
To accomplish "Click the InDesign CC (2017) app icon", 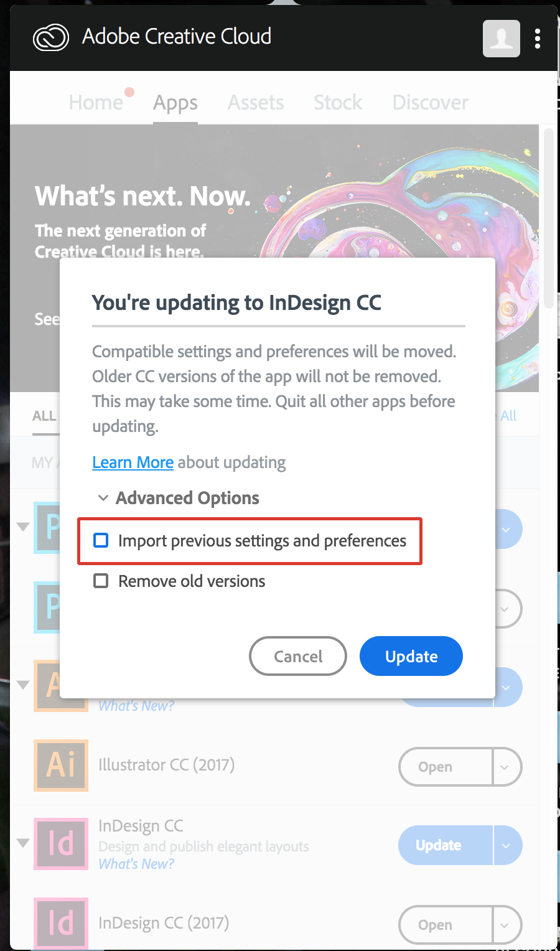I will point(60,924).
